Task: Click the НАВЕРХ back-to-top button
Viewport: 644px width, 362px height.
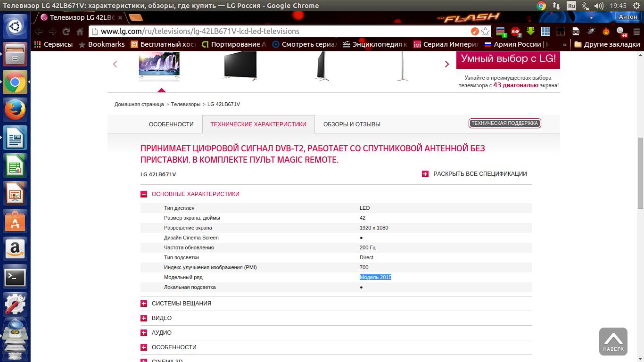Action: coord(613,341)
